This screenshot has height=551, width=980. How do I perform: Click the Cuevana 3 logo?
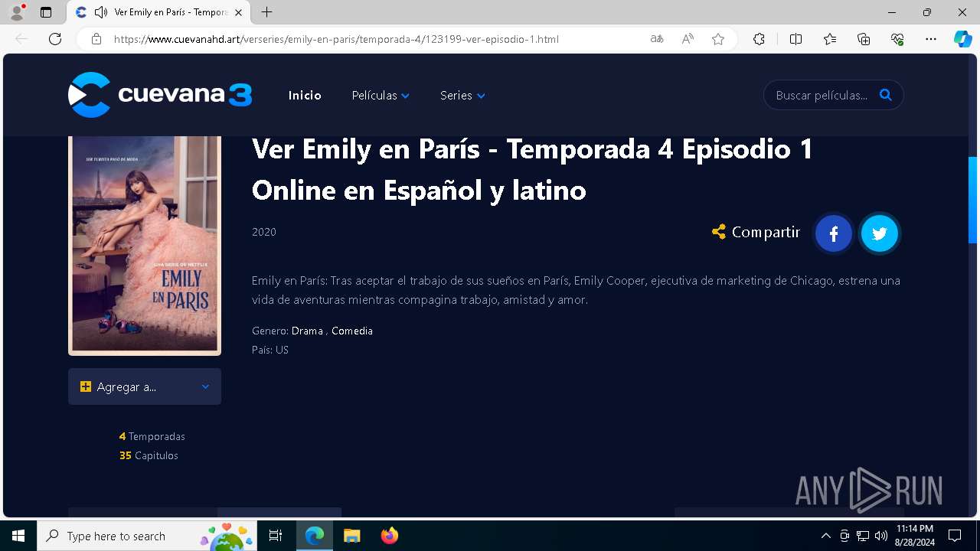pyautogui.click(x=160, y=95)
